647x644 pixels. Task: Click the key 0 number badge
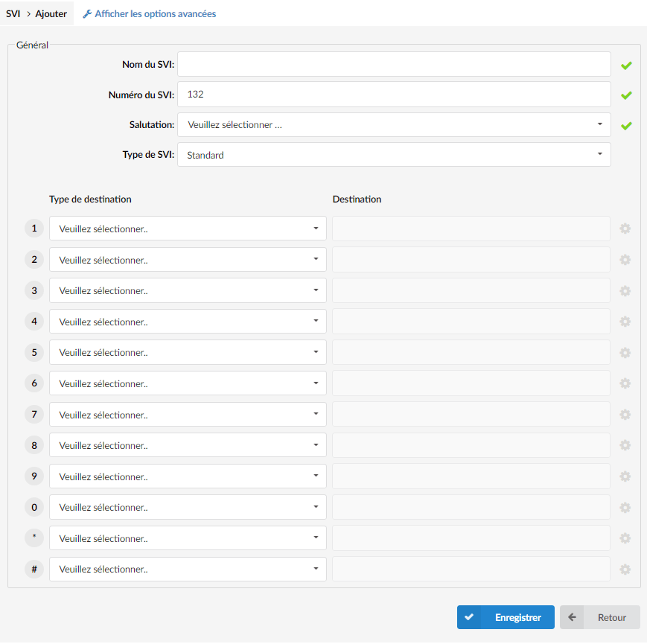pyautogui.click(x=34, y=508)
